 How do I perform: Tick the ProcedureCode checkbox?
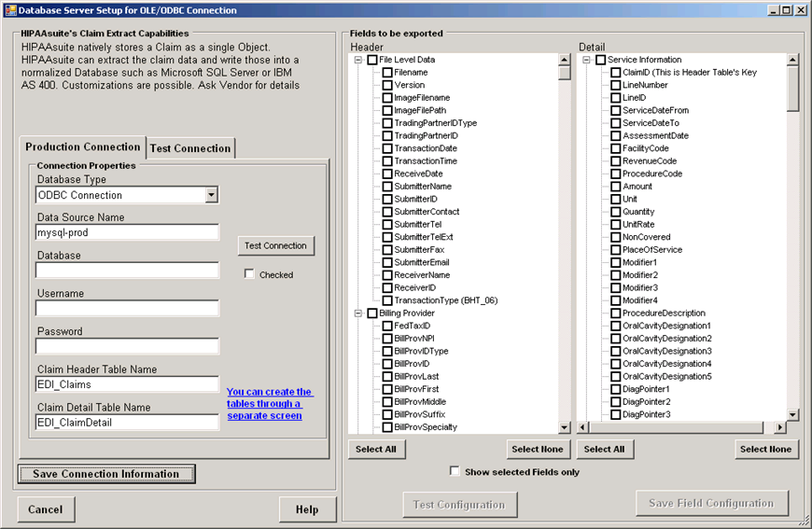click(x=615, y=174)
